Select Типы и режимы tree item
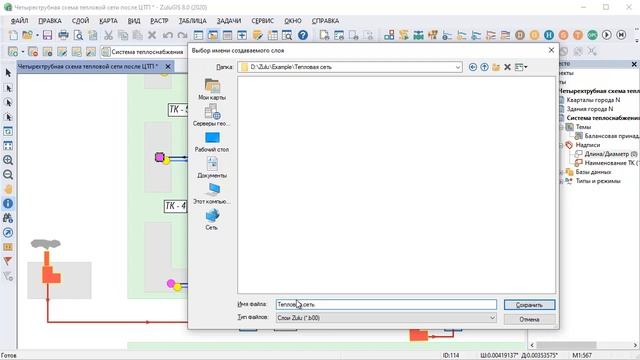This screenshot has width=640, height=360. (x=598, y=181)
